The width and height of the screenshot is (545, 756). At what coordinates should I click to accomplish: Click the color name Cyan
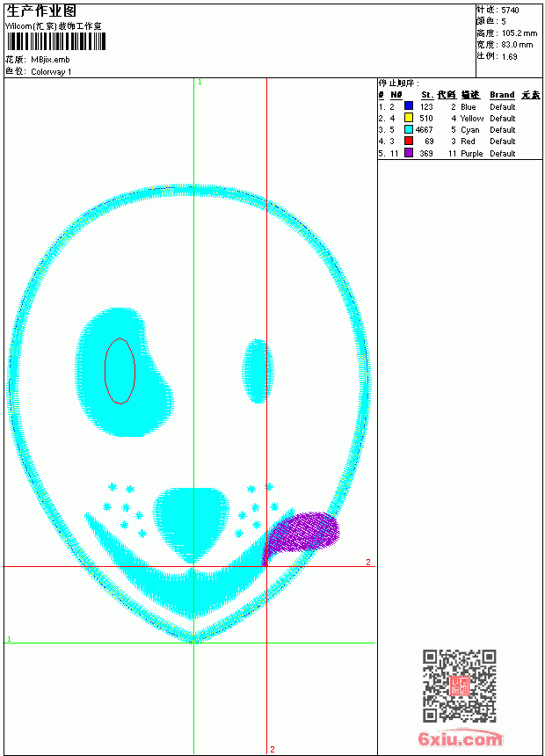tap(469, 130)
